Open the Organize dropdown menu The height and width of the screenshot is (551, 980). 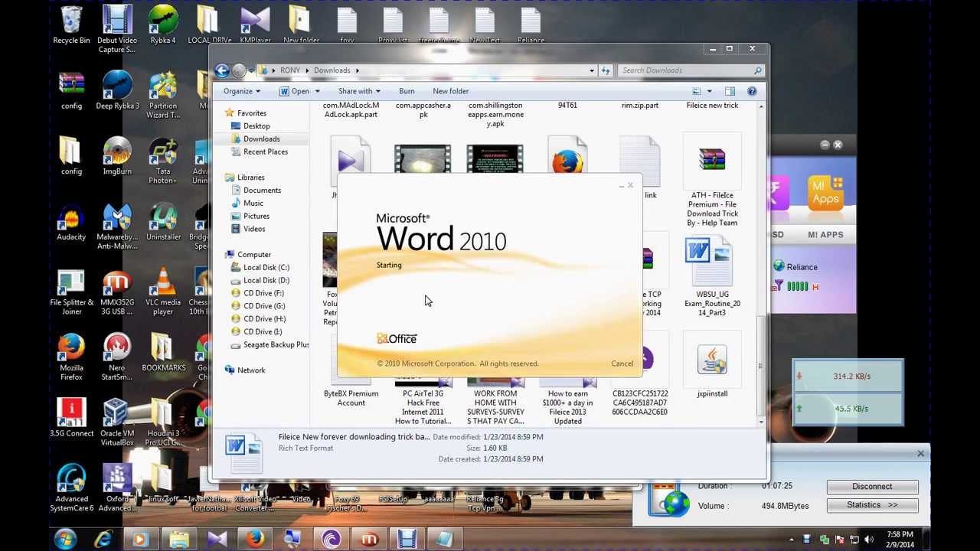pyautogui.click(x=242, y=91)
